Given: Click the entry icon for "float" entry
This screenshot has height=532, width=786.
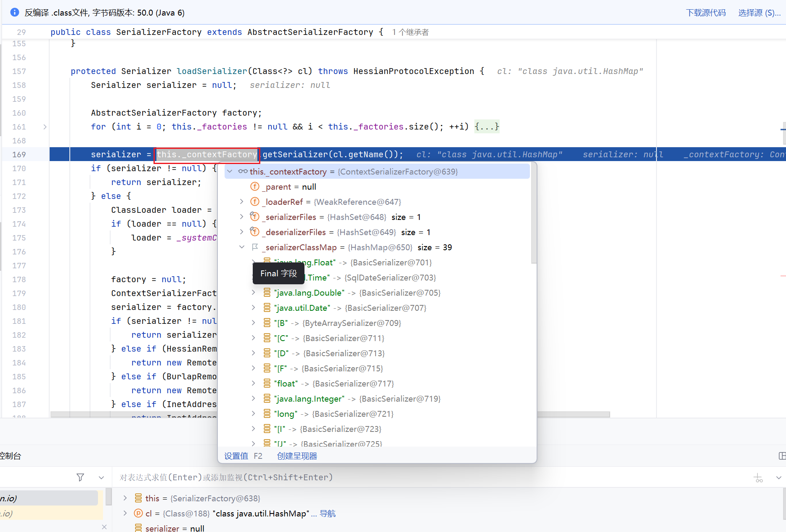Looking at the screenshot, I should click(267, 383).
